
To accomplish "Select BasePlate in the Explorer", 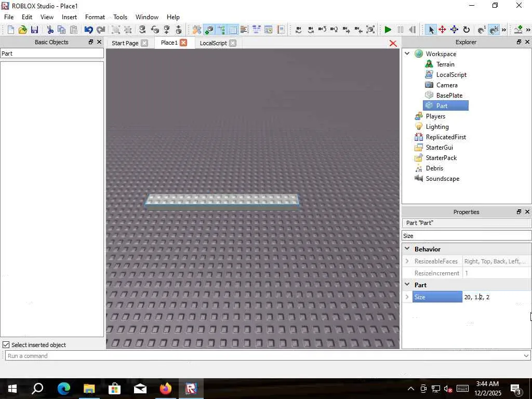I will (449, 96).
